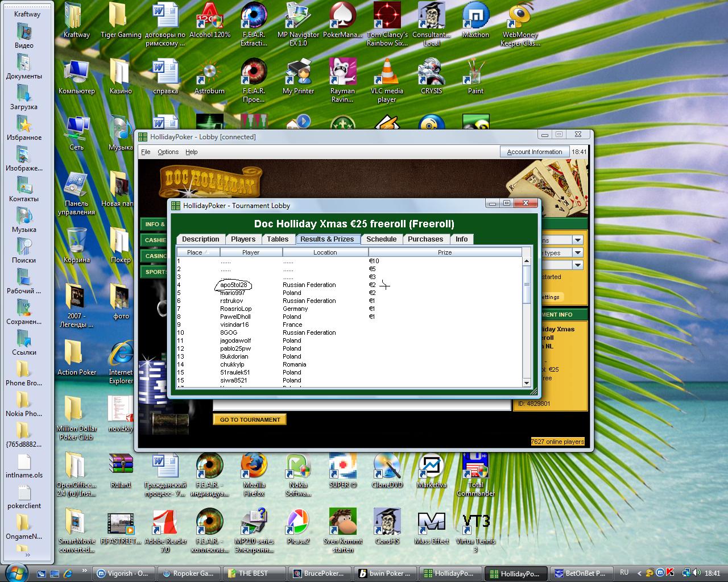Click the Account Information button

pos(534,152)
